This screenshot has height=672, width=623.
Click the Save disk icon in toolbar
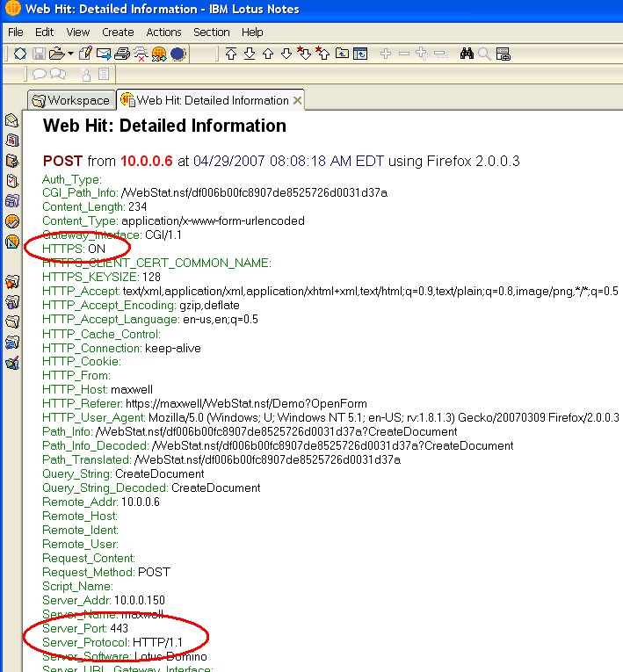[x=38, y=54]
